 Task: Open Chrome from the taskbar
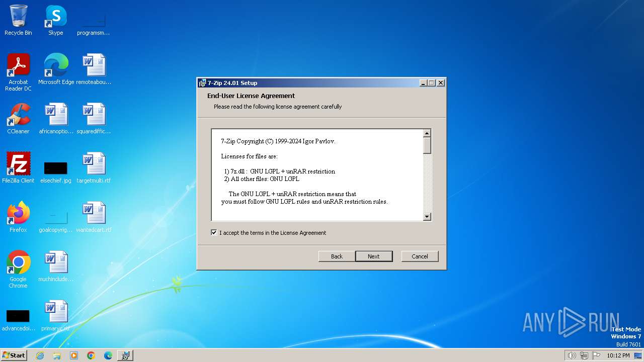91,355
